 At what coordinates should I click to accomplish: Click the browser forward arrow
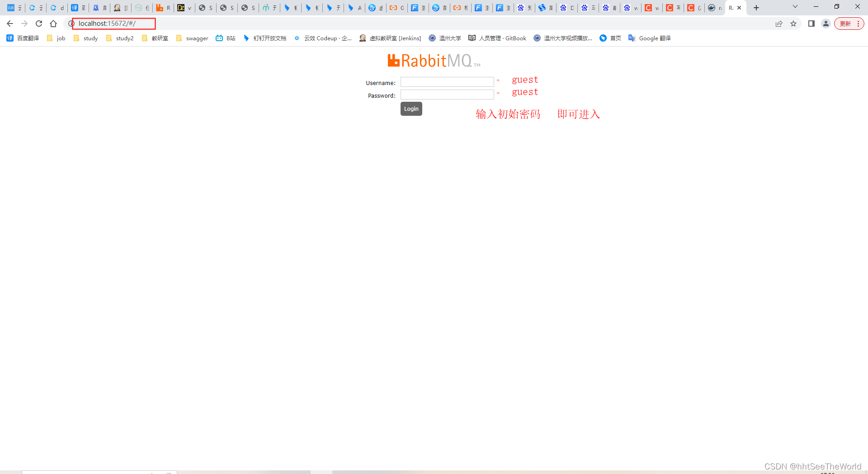point(24,24)
